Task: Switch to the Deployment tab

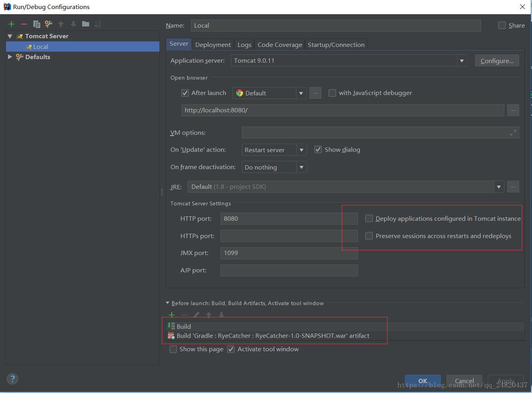Action: 213,45
